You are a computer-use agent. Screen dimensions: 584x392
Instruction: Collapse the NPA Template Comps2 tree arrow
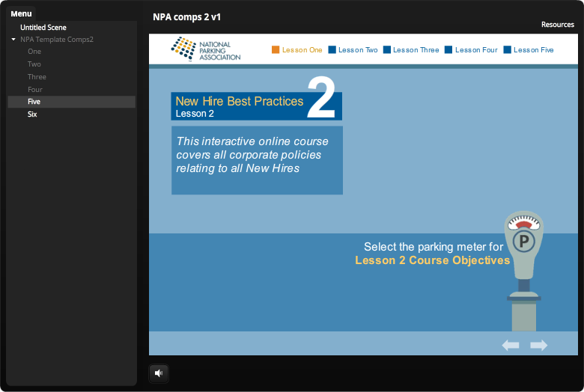[x=13, y=39]
